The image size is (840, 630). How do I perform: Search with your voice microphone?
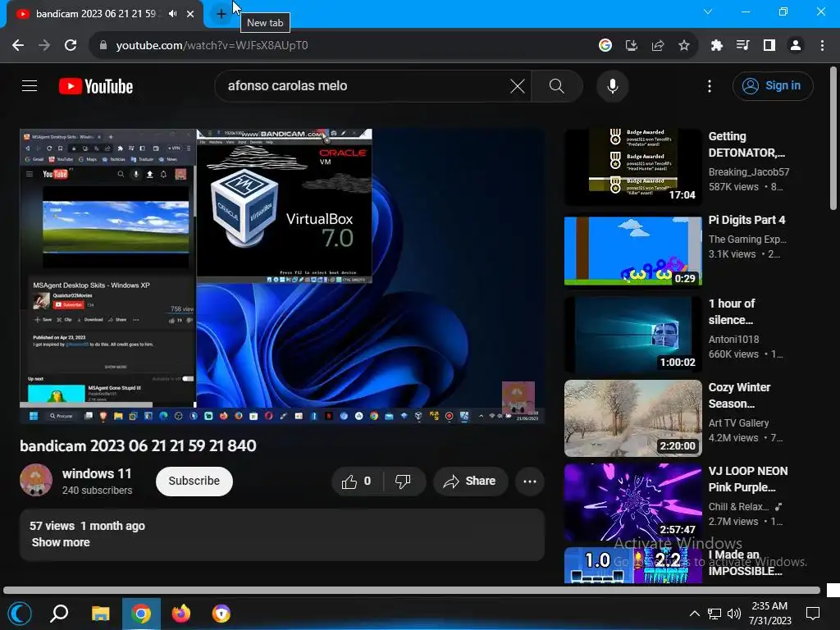612,85
